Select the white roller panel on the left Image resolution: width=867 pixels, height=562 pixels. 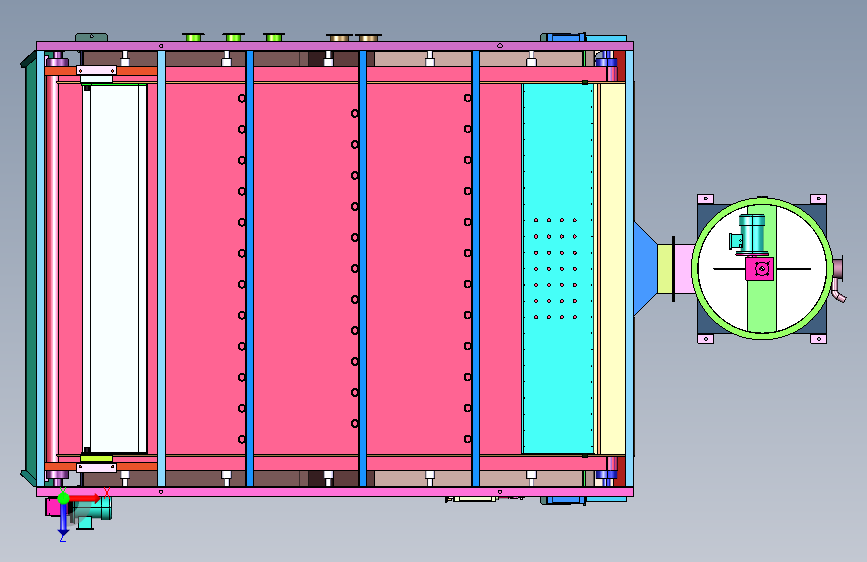115,268
